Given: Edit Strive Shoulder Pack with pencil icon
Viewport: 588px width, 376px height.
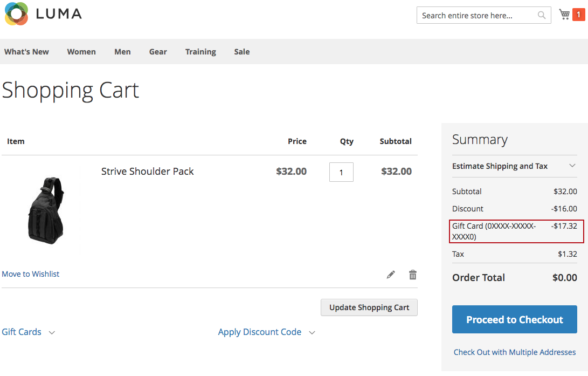Looking at the screenshot, I should coord(391,275).
